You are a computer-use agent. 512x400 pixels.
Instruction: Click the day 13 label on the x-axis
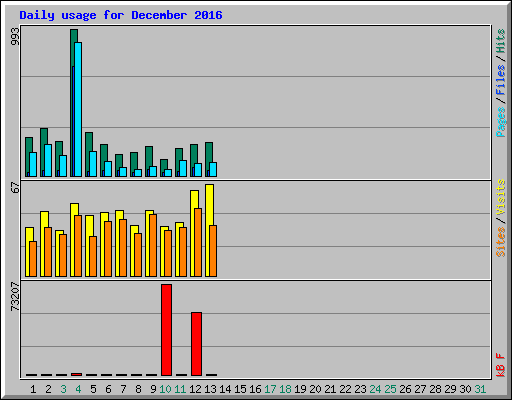(x=210, y=389)
